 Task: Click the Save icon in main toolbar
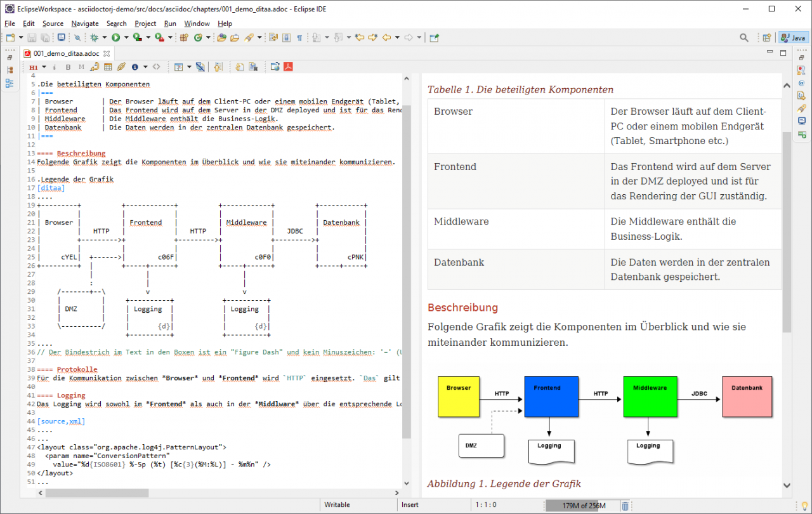pyautogui.click(x=32, y=37)
